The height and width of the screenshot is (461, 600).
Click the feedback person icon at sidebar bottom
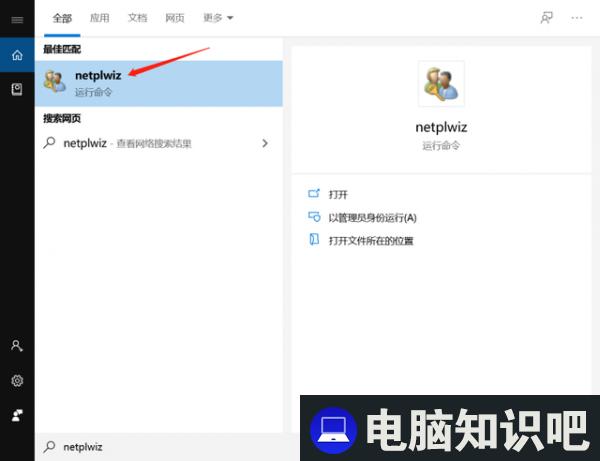click(17, 415)
